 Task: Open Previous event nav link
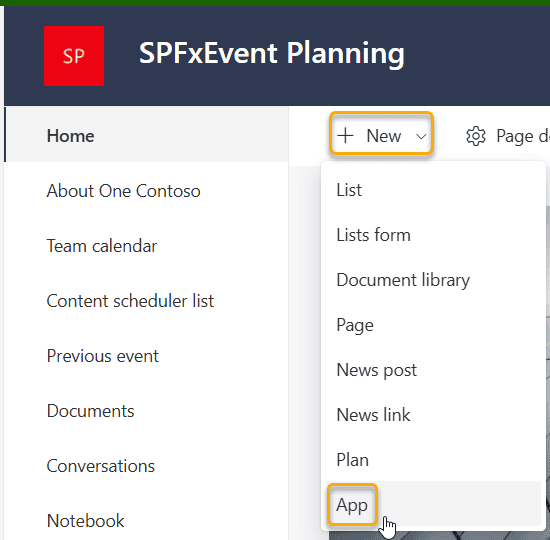coord(103,356)
